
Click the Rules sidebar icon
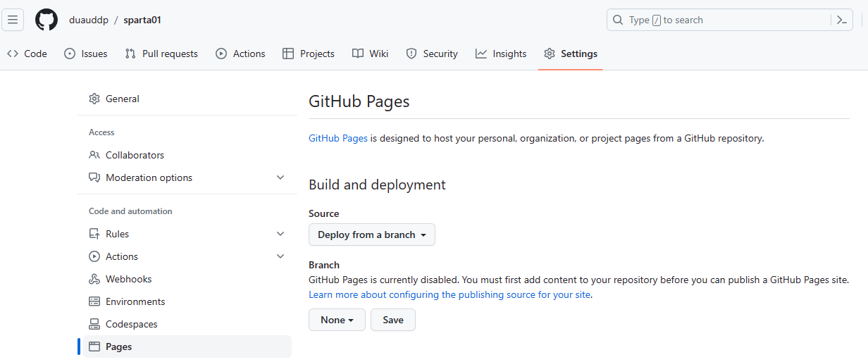point(94,234)
